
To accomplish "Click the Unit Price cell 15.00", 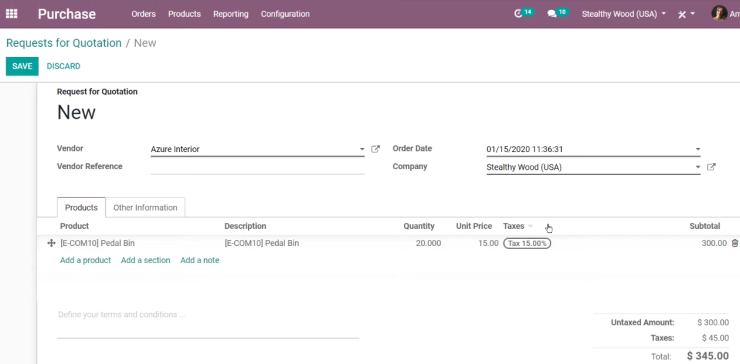I will 488,243.
